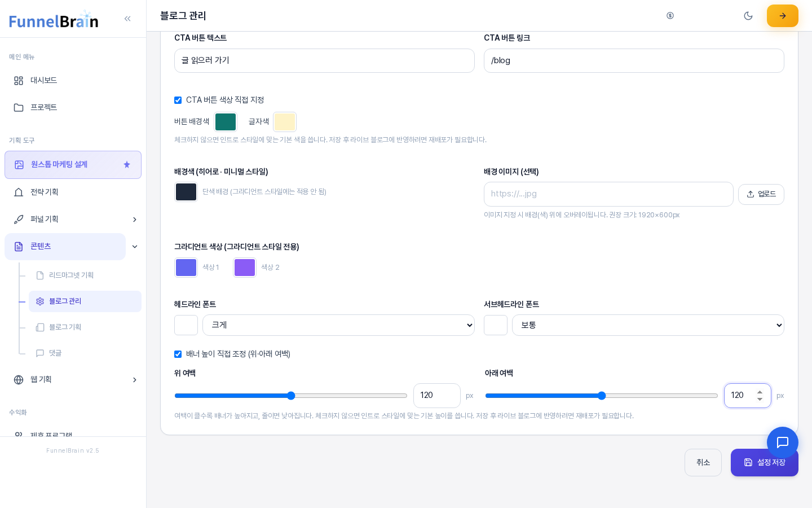Click the dollar coin icon in header
Image resolution: width=812 pixels, height=508 pixels.
coord(670,16)
